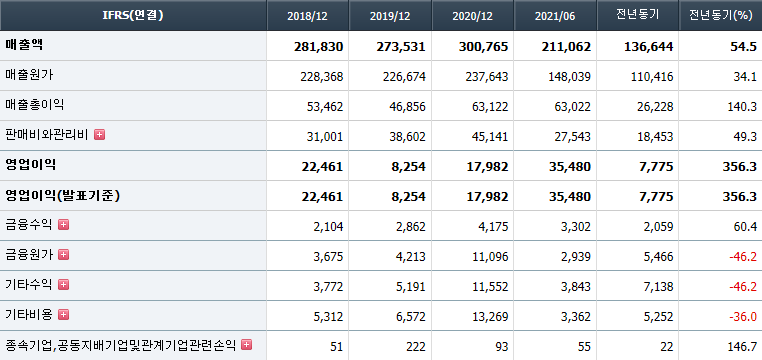Click the 금융수익 row label
762x360 pixels.
click(x=29, y=224)
